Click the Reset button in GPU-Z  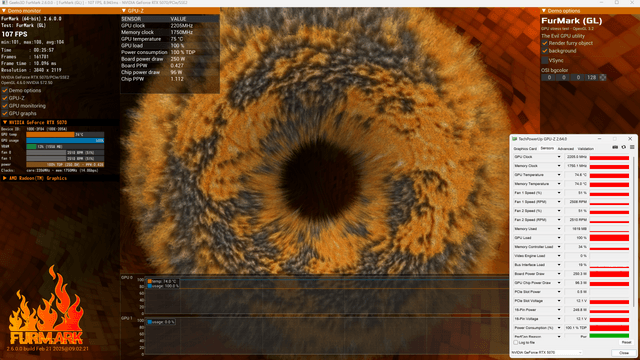[x=626, y=342]
